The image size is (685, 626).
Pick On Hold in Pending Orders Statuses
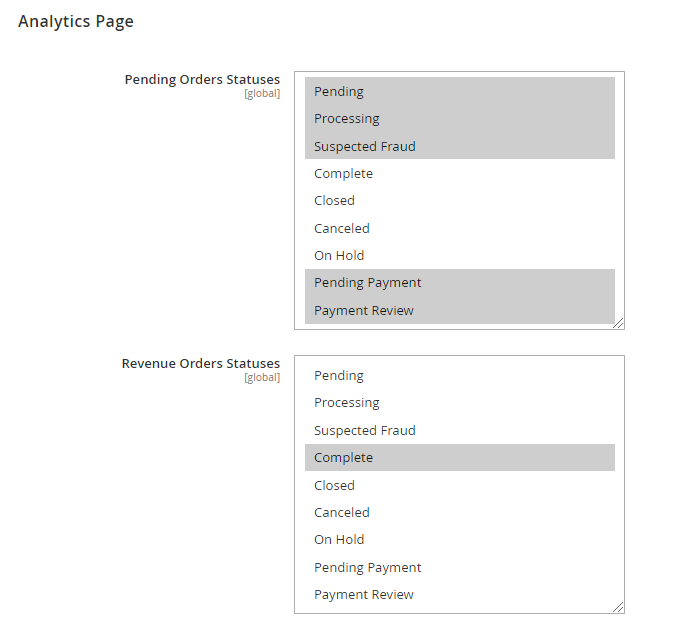pos(339,256)
